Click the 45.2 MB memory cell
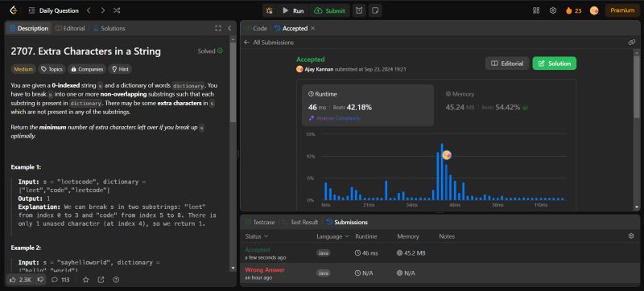644x291 pixels. [411, 253]
